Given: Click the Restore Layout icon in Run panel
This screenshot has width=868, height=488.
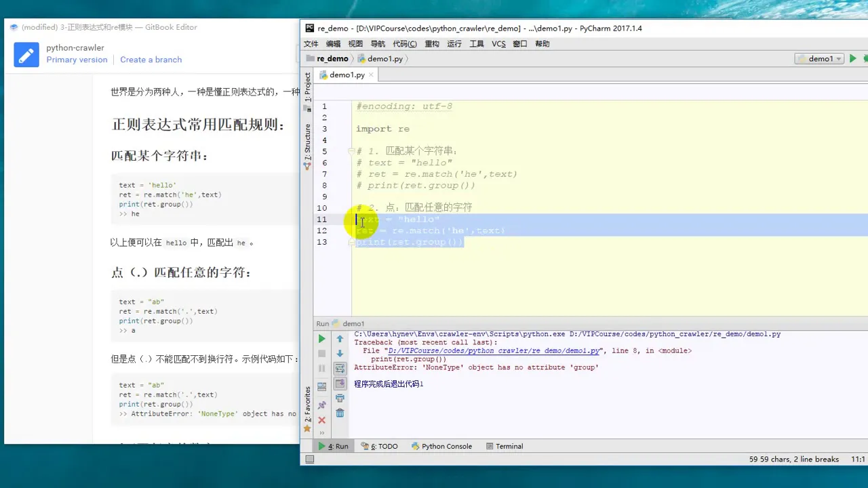Looking at the screenshot, I should [x=322, y=387].
